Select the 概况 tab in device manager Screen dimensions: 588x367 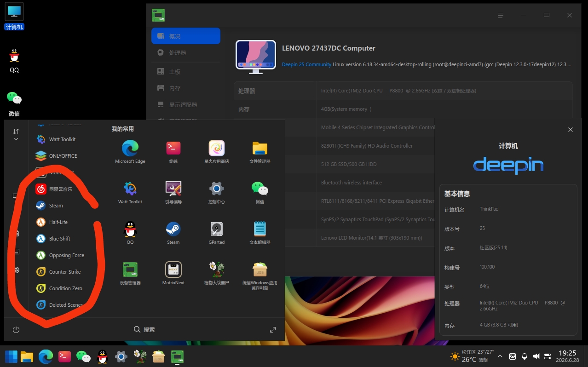pyautogui.click(x=186, y=36)
